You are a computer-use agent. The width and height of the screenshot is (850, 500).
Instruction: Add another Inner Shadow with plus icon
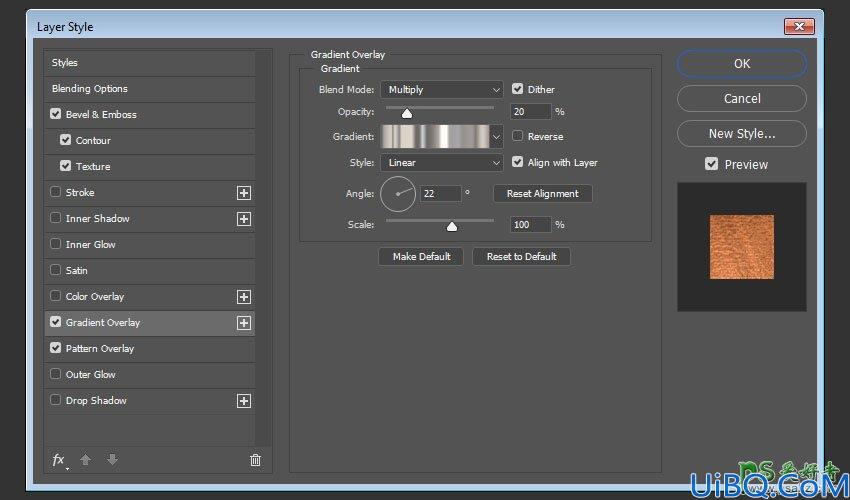tap(244, 219)
